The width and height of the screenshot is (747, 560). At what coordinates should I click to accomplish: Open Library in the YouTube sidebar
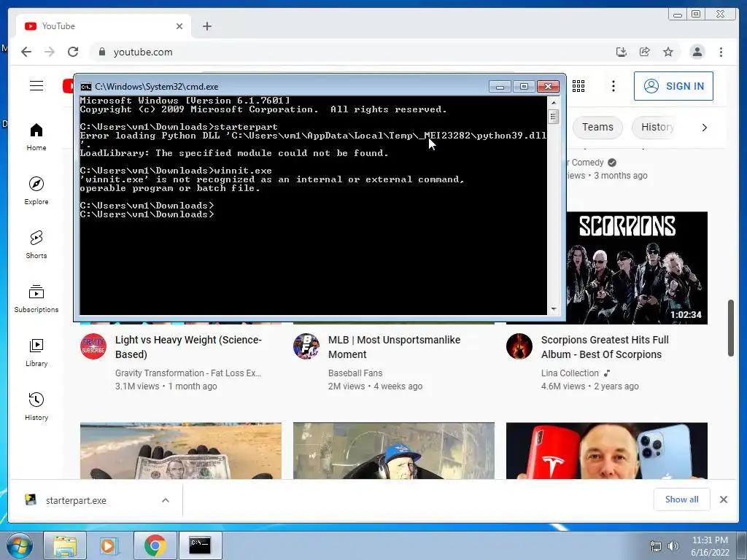pyautogui.click(x=36, y=352)
